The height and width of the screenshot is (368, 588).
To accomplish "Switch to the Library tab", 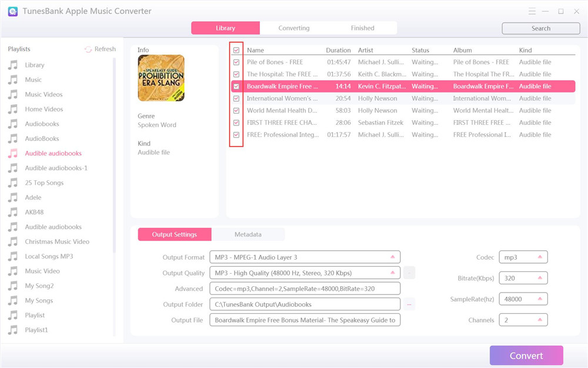I will click(225, 28).
